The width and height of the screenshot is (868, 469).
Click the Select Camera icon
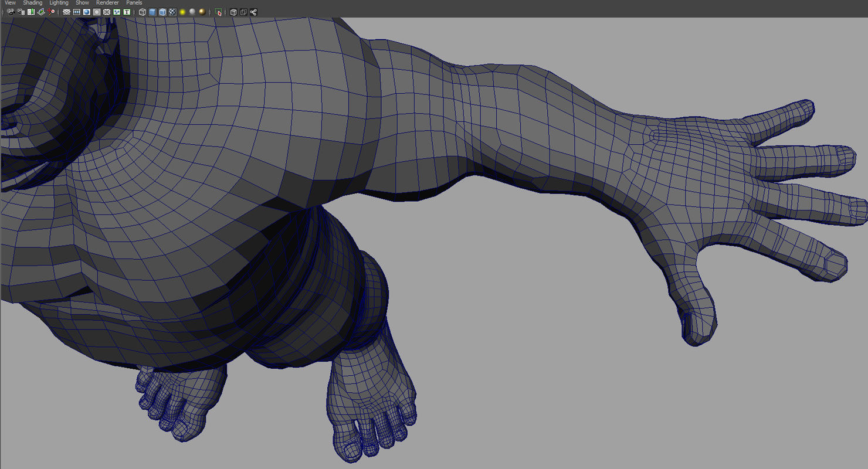[x=11, y=12]
